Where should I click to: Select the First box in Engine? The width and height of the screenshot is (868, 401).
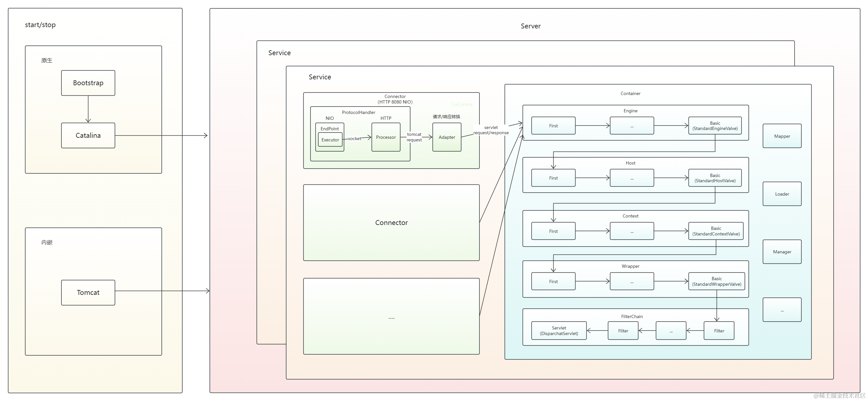pyautogui.click(x=553, y=126)
